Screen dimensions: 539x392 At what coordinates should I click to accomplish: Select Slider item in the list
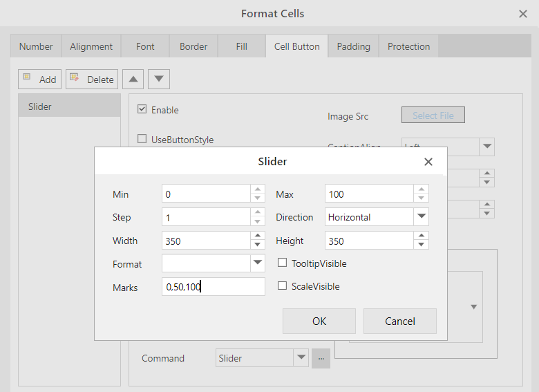[69, 106]
